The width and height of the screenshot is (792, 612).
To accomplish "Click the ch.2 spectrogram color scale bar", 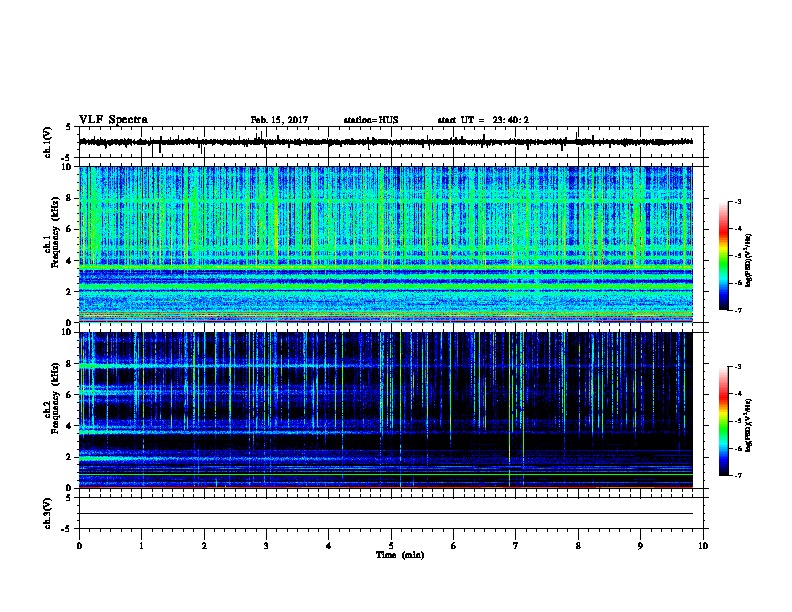I will pos(724,421).
